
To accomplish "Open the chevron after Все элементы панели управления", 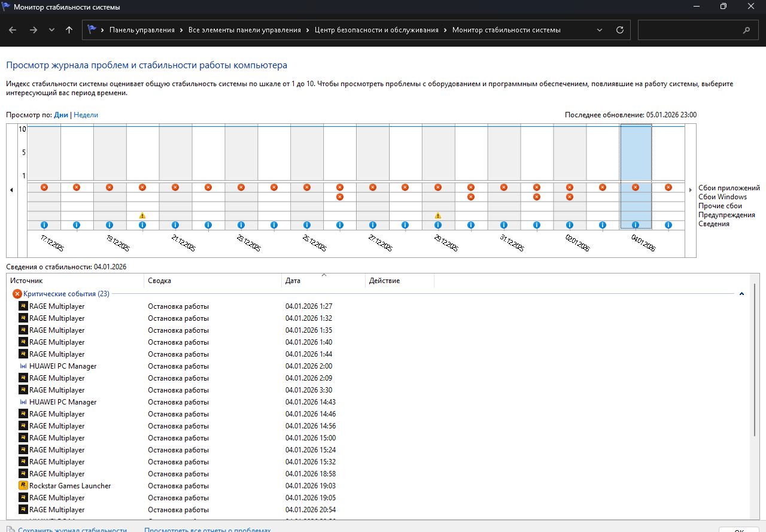I will click(x=308, y=30).
